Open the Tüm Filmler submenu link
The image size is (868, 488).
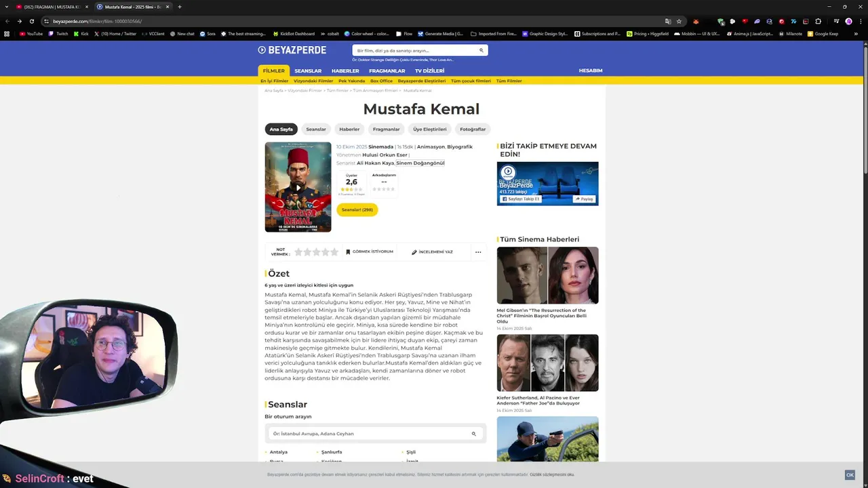(509, 81)
